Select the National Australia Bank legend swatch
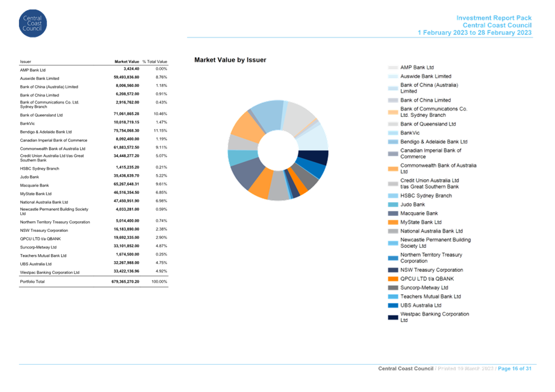This screenshot has height=392, width=555. (x=393, y=231)
